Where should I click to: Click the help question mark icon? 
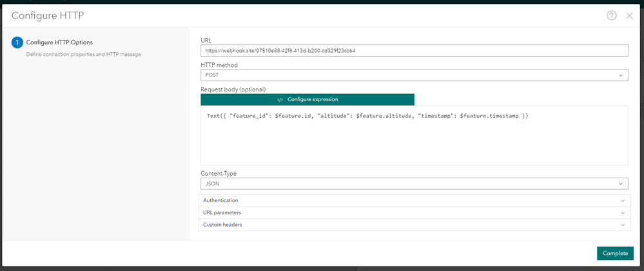[612, 15]
